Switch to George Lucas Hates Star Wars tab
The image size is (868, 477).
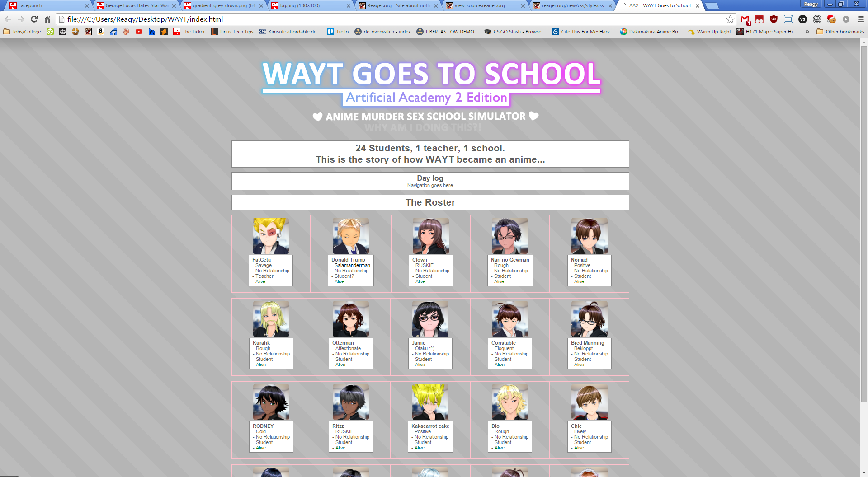click(x=136, y=5)
